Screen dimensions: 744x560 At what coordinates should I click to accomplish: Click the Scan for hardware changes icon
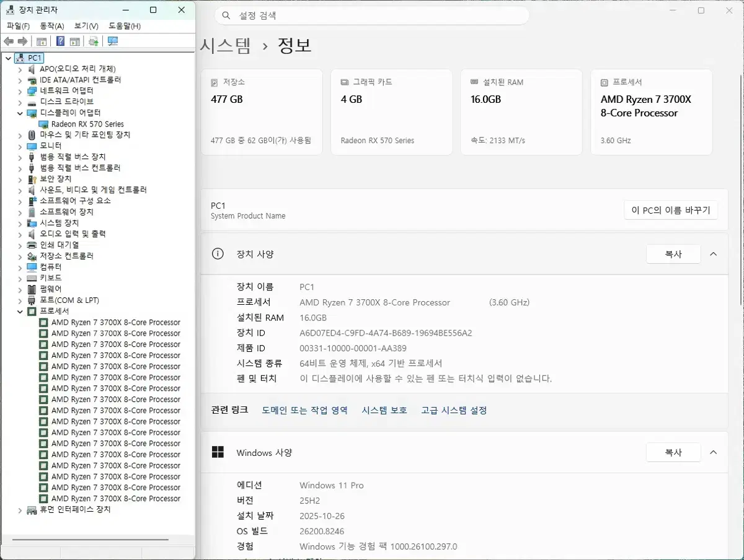(112, 42)
